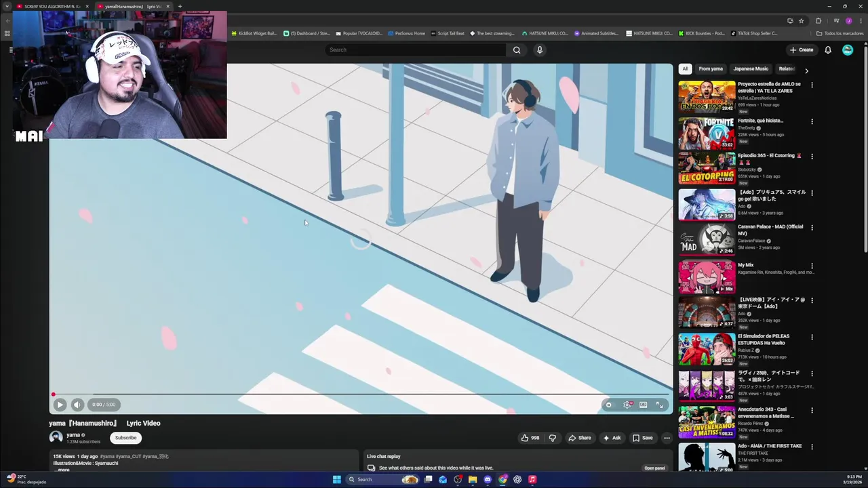Open the music app in the taskbar
This screenshot has width=868, height=488.
click(x=532, y=479)
